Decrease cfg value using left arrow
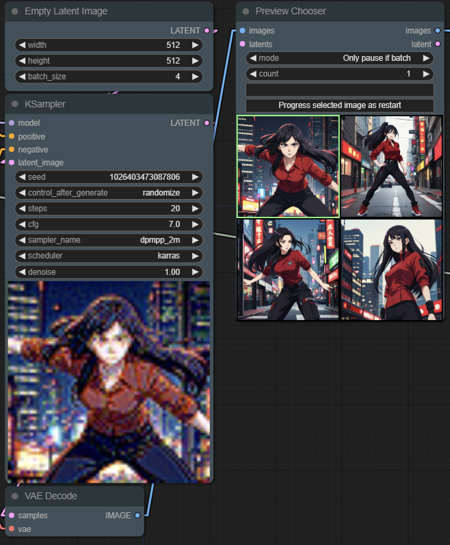 coord(22,224)
